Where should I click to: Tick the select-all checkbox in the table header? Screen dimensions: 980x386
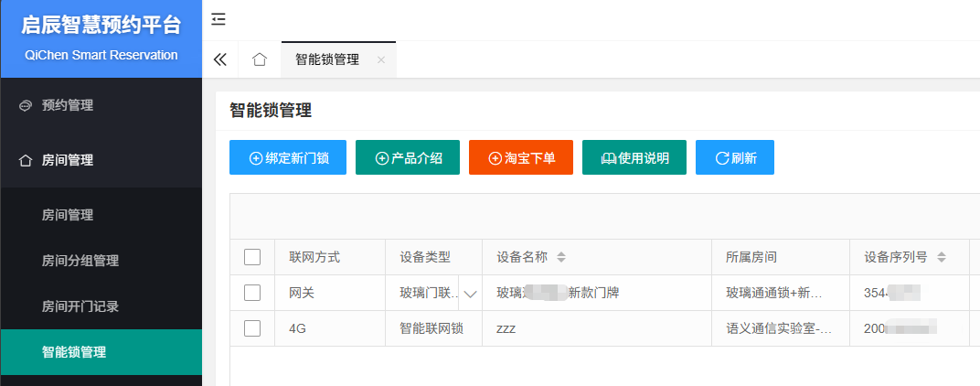pos(252,257)
